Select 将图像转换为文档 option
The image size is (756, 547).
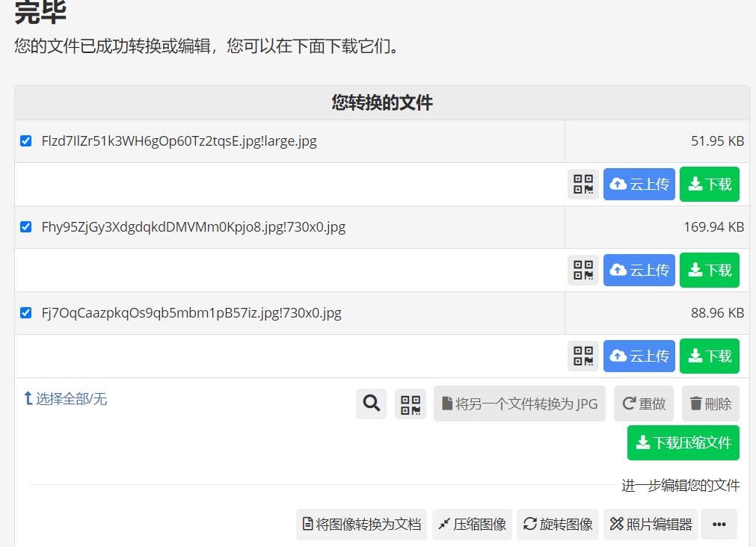[361, 524]
